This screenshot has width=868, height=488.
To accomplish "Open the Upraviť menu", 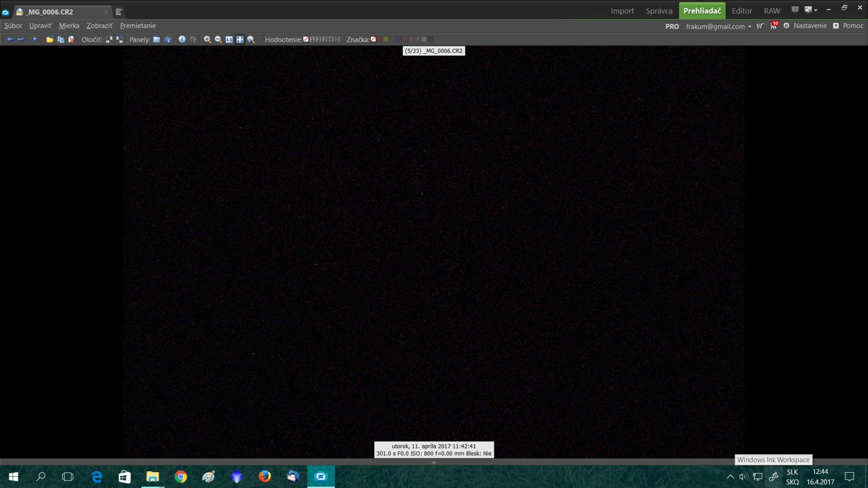I will click(40, 26).
